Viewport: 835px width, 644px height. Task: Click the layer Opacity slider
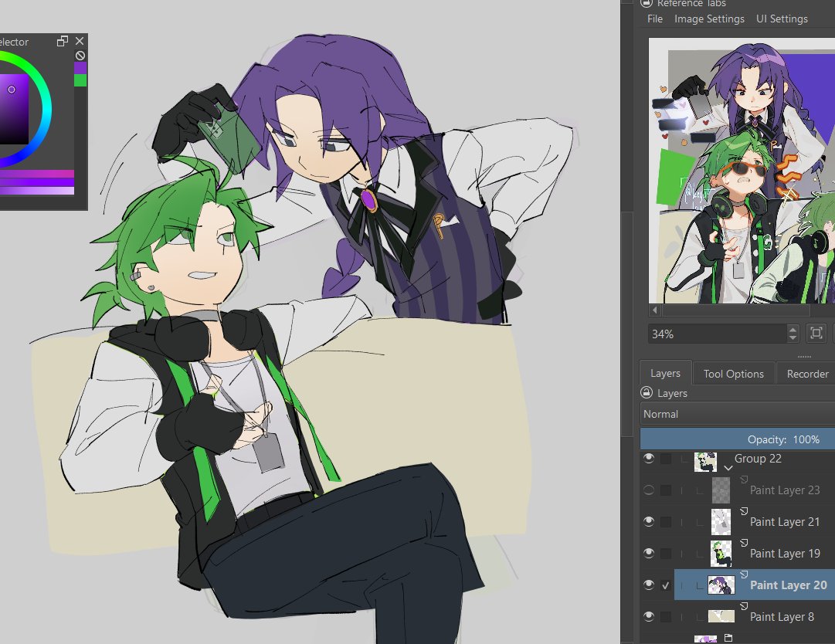[738, 439]
